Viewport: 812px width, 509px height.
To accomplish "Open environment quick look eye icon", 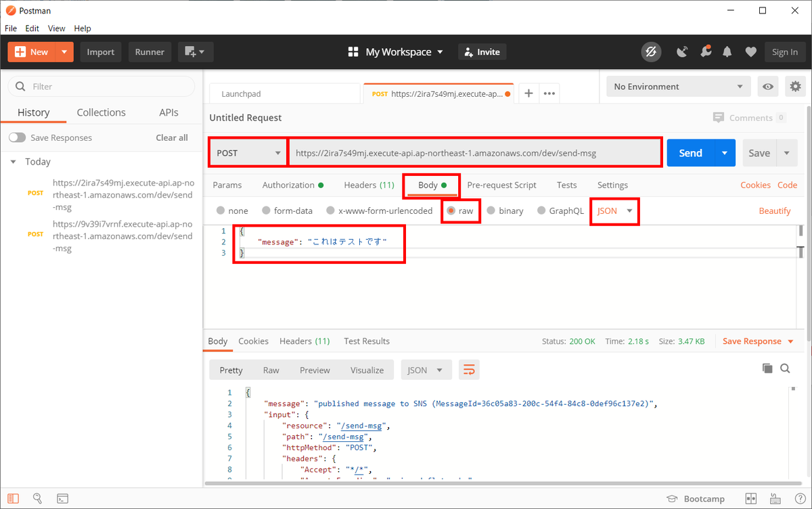I will [768, 87].
